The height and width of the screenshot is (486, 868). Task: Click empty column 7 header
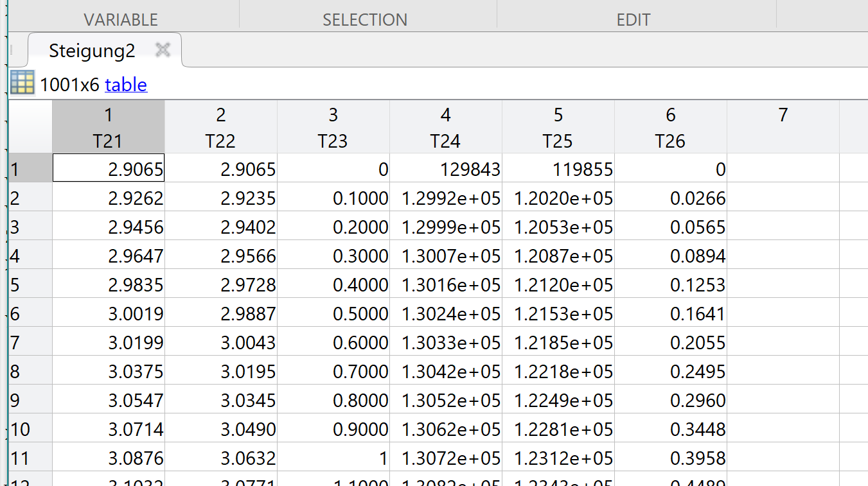coord(783,127)
